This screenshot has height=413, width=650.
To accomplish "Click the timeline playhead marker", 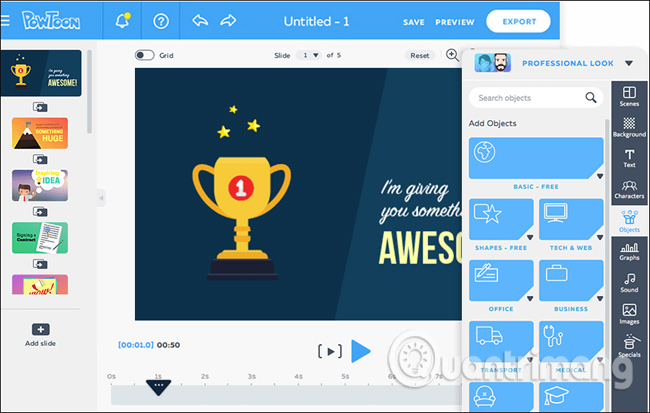I will point(158,387).
